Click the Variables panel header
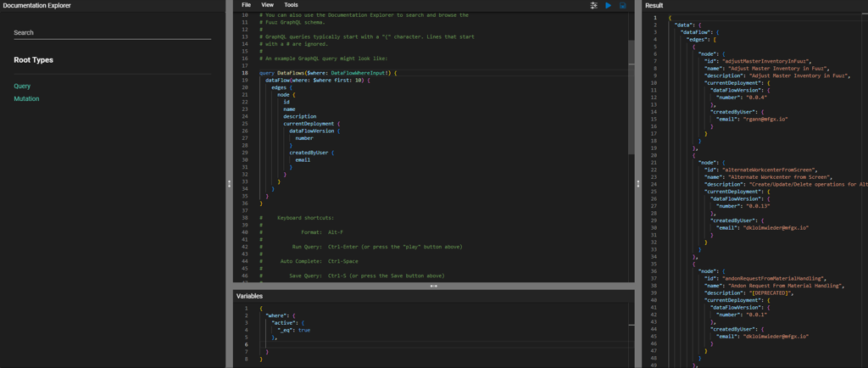The image size is (868, 368). [250, 296]
